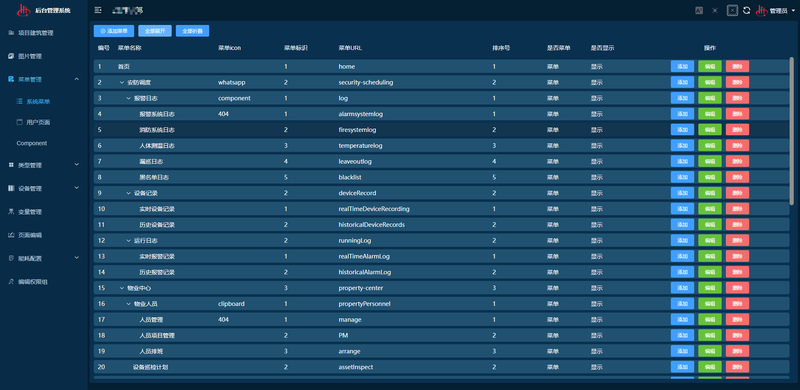Collapse the runningLog row tree chevron
Image resolution: width=800 pixels, height=390 pixels.
tap(129, 240)
